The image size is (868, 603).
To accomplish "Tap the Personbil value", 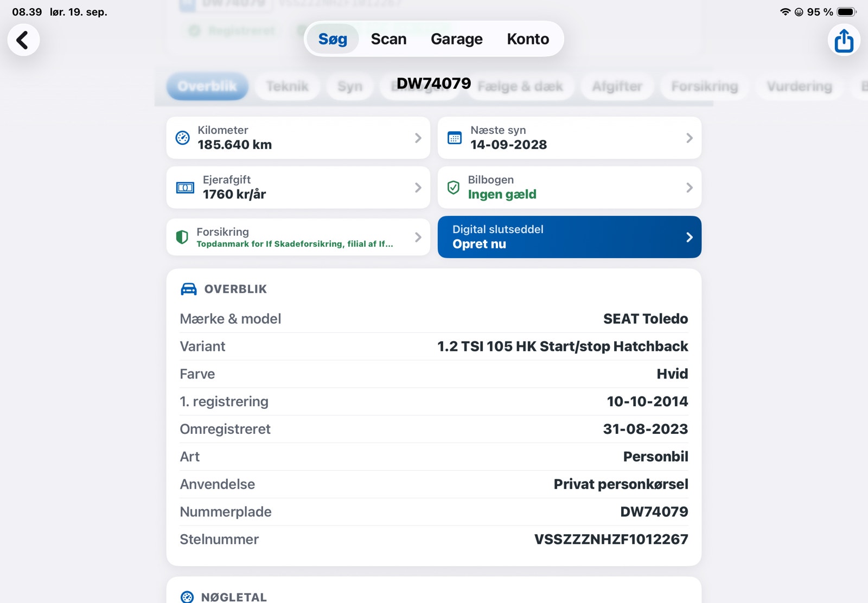I will point(655,457).
